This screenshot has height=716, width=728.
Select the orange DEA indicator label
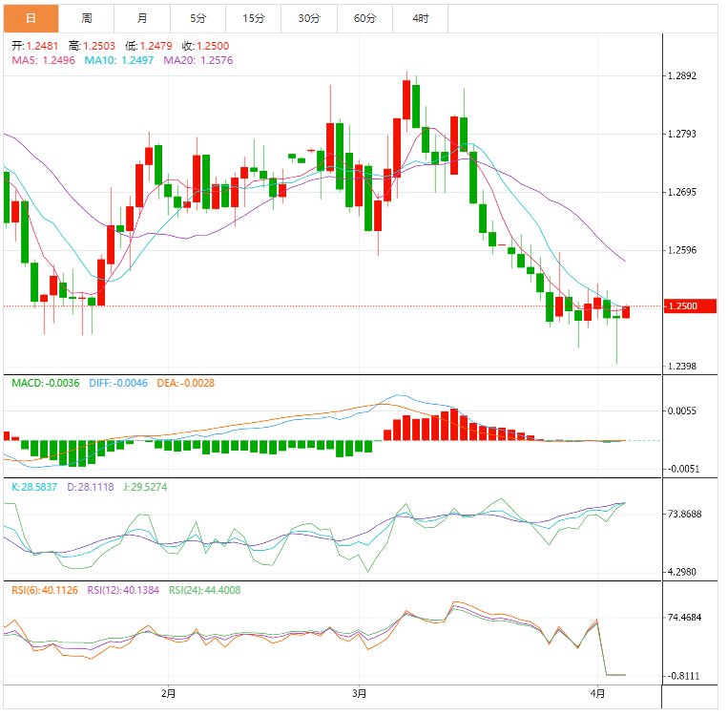pos(185,383)
